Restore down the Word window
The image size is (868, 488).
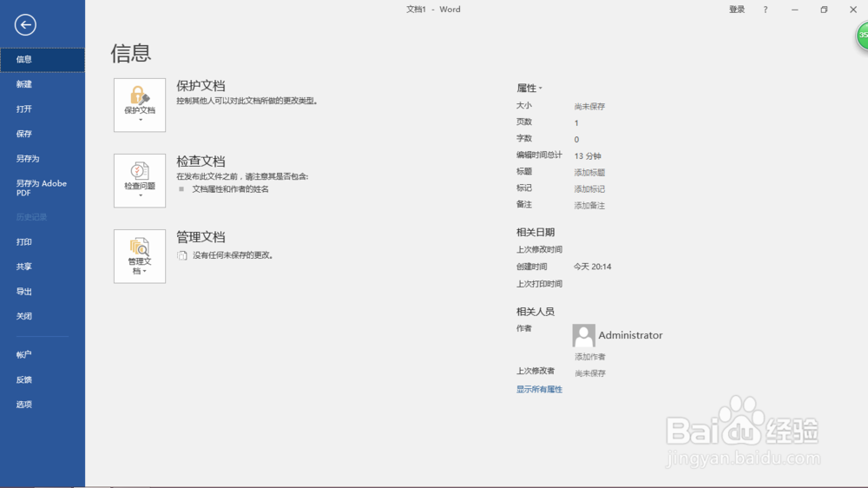point(825,10)
